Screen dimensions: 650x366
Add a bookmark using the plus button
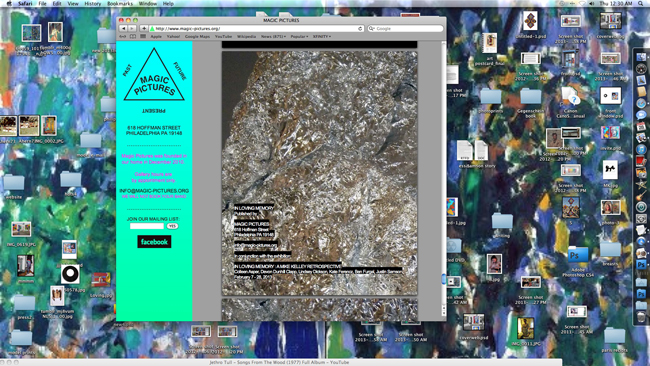(x=143, y=29)
